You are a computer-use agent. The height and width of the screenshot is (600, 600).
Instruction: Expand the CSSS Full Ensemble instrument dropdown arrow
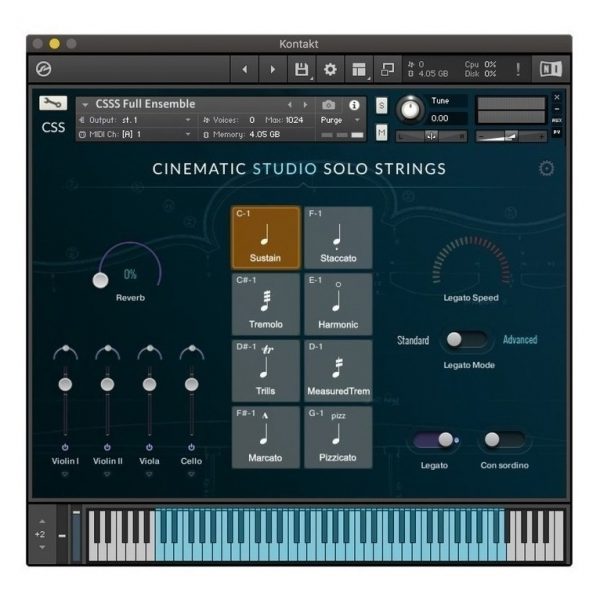pyautogui.click(x=85, y=104)
